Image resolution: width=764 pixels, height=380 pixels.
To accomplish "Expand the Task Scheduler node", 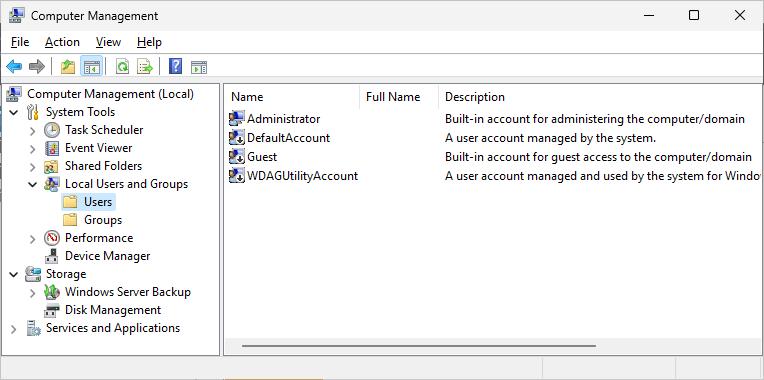I will click(x=32, y=131).
